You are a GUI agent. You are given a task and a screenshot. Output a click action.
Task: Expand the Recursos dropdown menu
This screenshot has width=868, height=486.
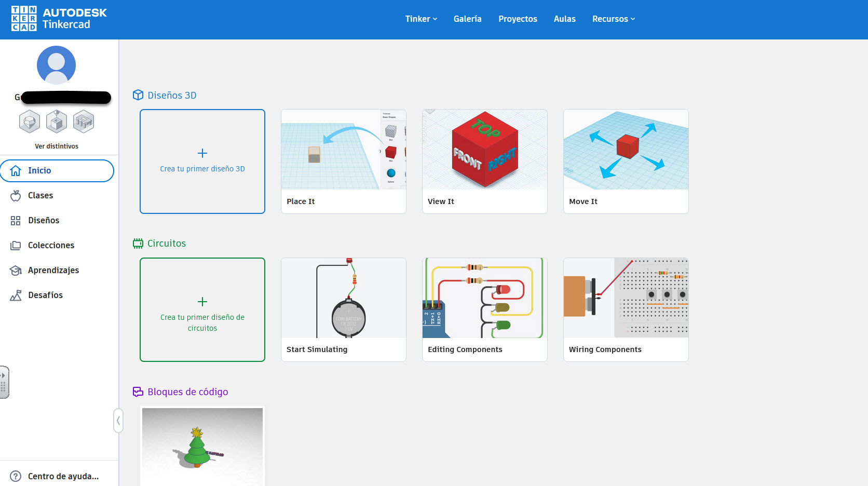point(613,19)
